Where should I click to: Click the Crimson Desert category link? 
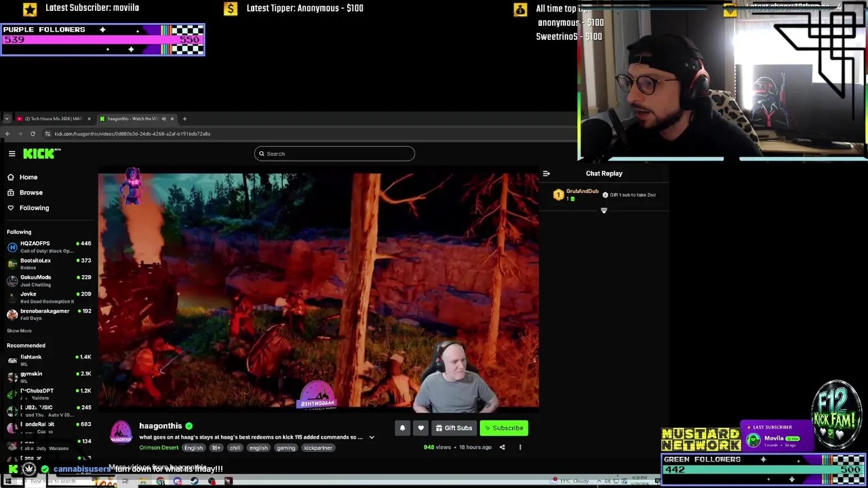coord(159,448)
